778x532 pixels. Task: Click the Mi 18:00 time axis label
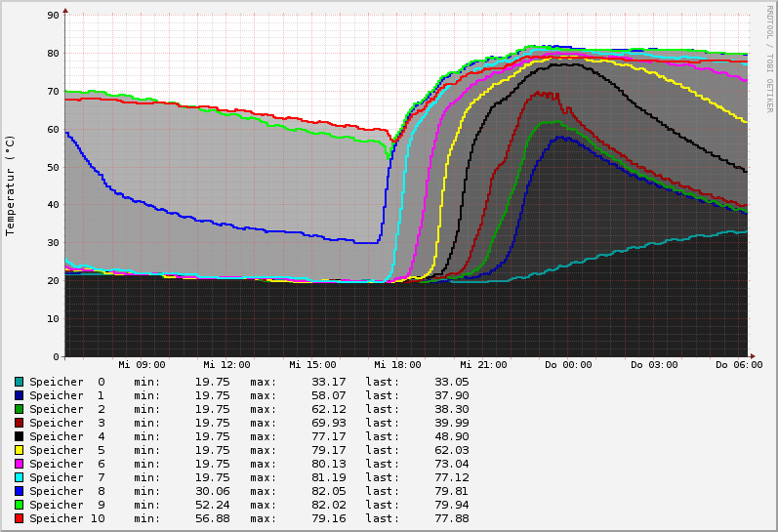397,365
